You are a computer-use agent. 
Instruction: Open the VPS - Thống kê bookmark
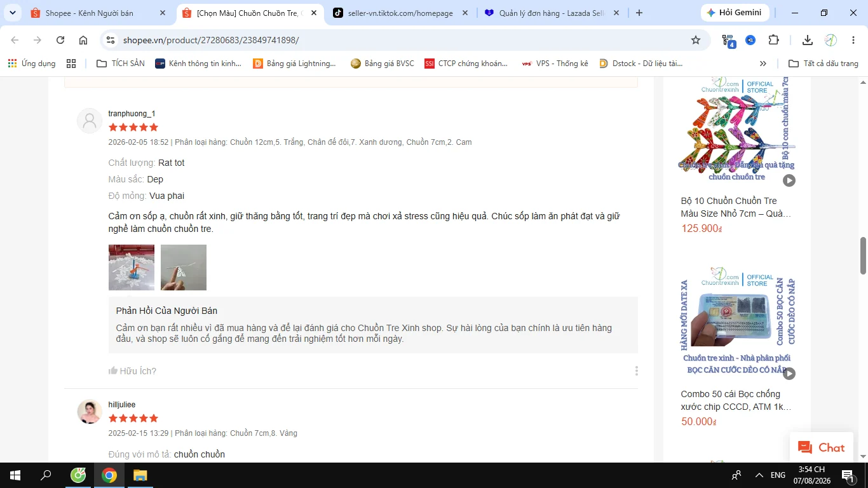tap(555, 64)
